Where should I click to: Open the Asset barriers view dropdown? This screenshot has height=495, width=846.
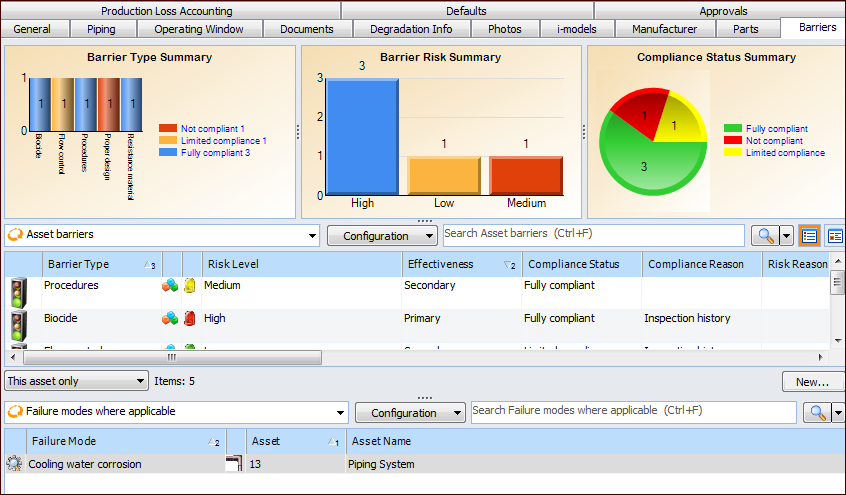(x=312, y=236)
